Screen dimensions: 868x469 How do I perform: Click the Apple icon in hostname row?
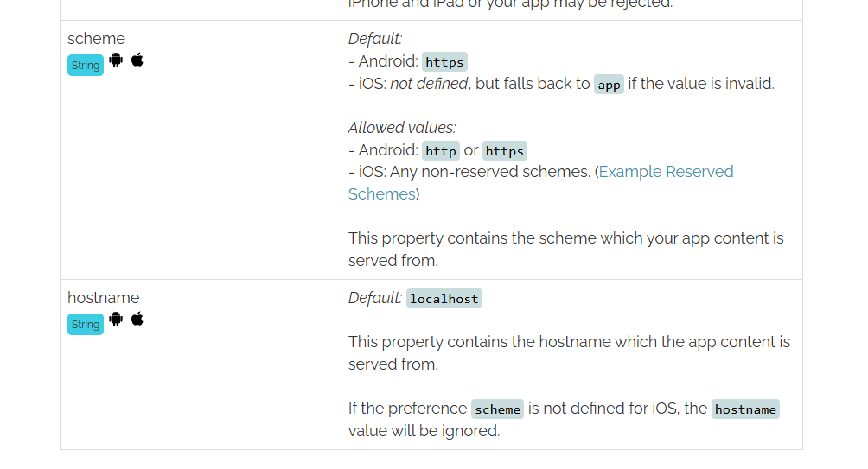(137, 319)
